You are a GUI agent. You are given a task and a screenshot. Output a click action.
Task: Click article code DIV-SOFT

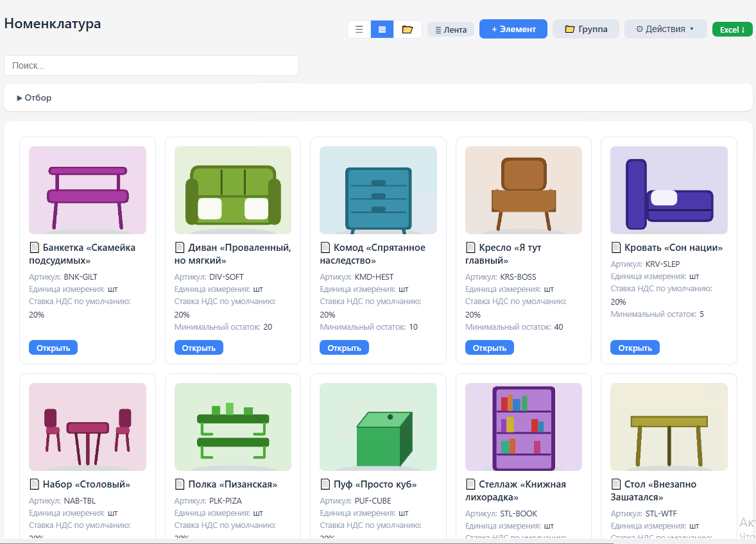click(227, 277)
